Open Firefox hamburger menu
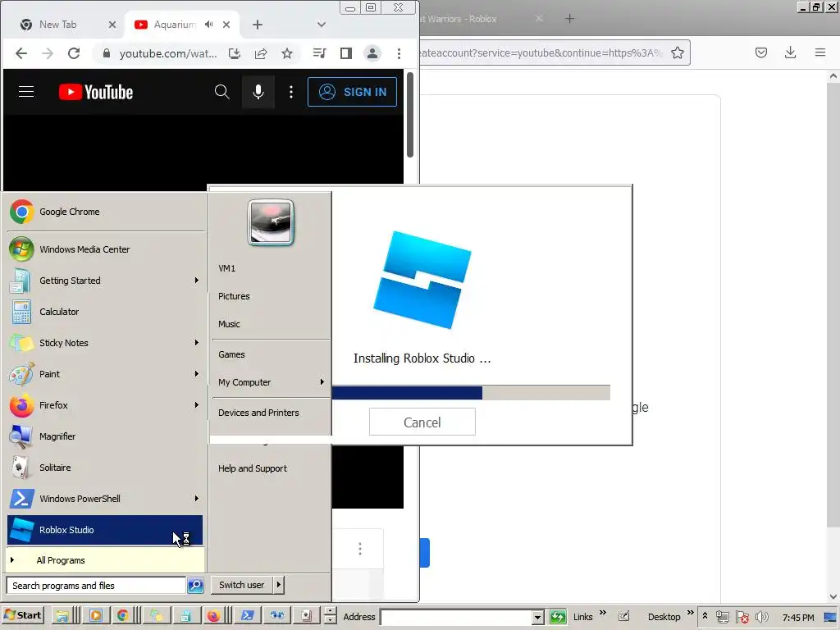This screenshot has width=840, height=630. 820,52
